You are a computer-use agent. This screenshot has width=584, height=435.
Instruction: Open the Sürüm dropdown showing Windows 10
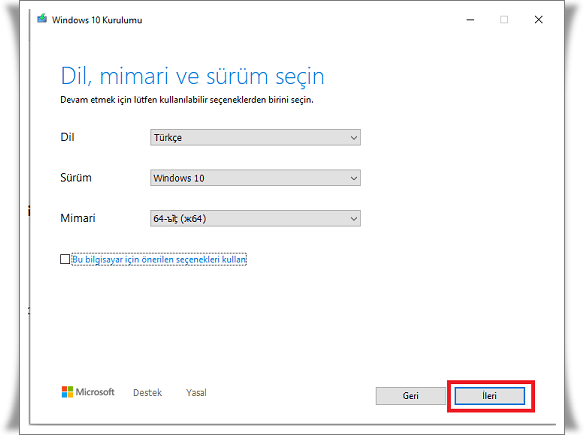pyautogui.click(x=255, y=178)
